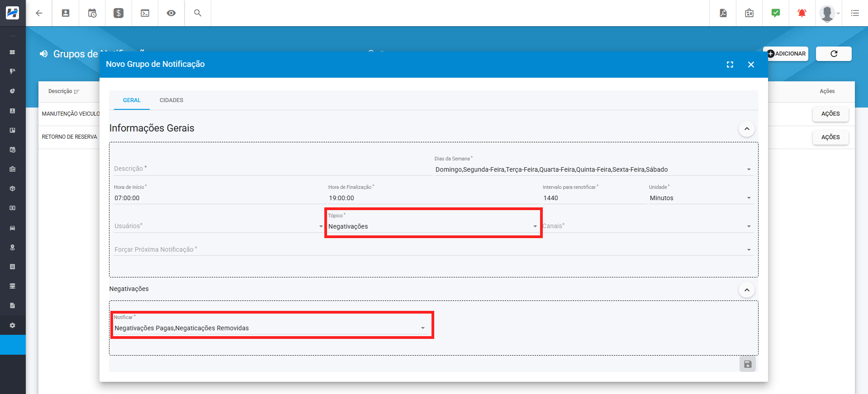
Task: Open the cube package sidebar icon
Action: (x=13, y=188)
